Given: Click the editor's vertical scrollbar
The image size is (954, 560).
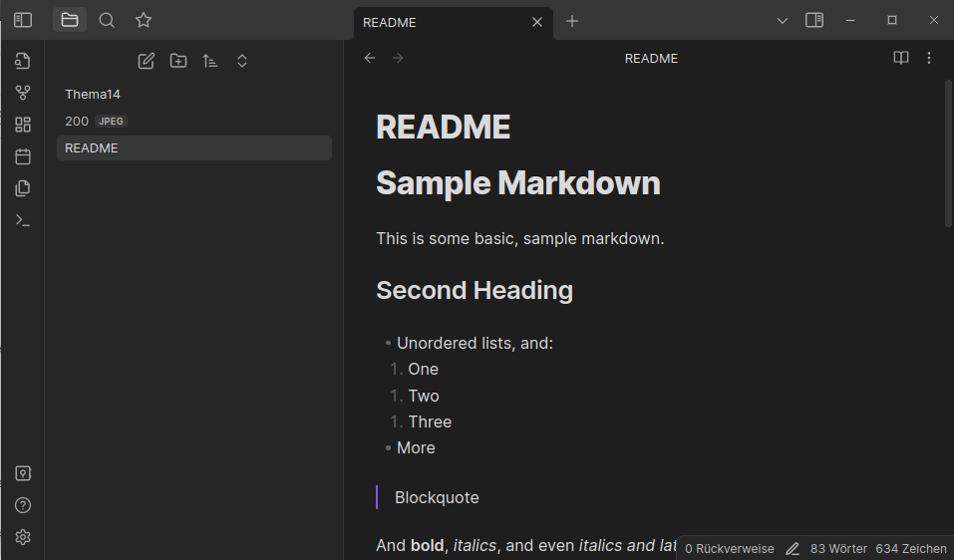Looking at the screenshot, I should coord(948,154).
